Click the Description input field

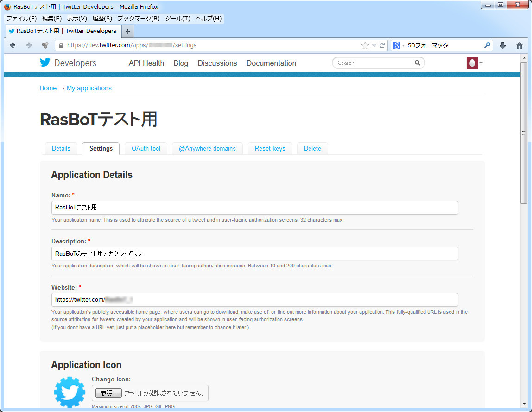[x=255, y=254]
